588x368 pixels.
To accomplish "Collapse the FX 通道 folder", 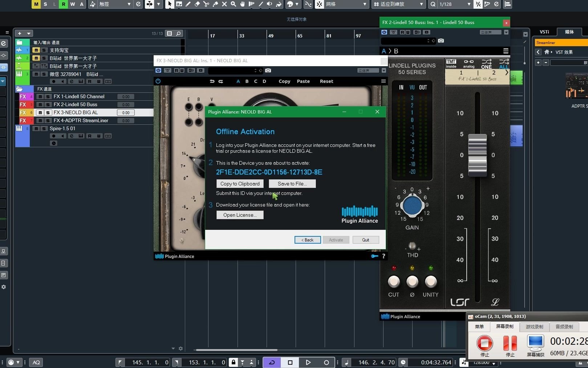I will point(19,89).
